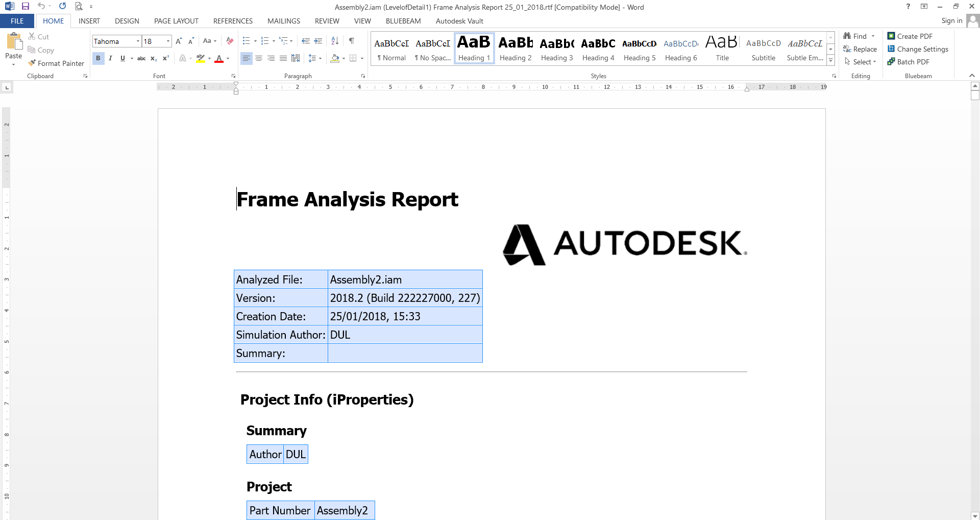The image size is (980, 520).
Task: Apply center paragraph alignment
Action: 259,58
